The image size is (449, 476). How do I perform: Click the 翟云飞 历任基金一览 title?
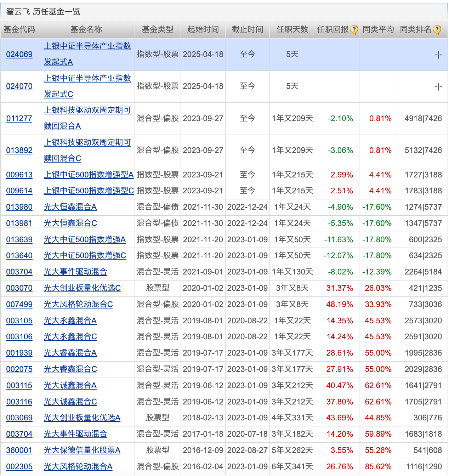(43, 12)
